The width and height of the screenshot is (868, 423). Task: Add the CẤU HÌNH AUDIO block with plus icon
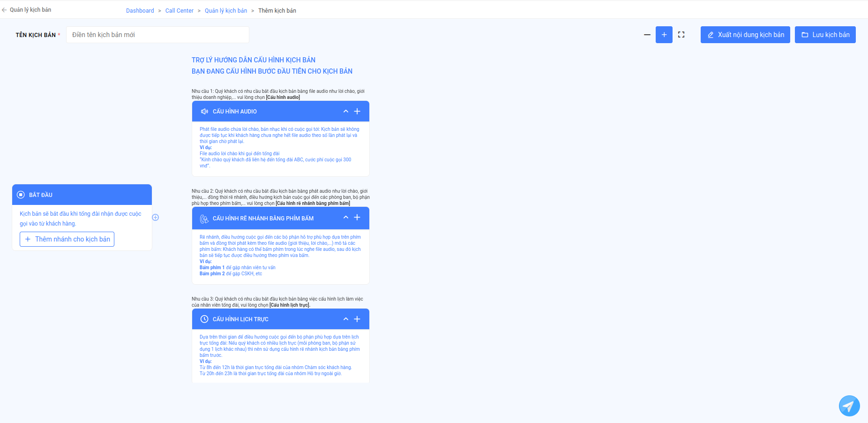pyautogui.click(x=357, y=111)
